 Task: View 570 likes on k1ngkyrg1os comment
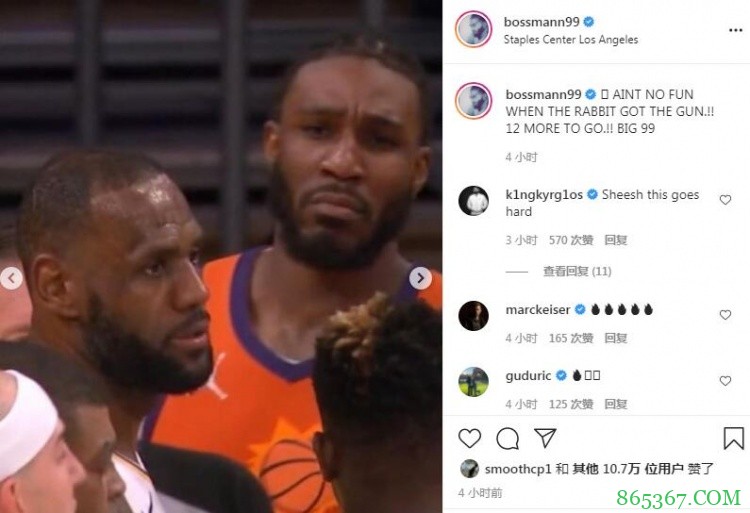[x=571, y=240]
